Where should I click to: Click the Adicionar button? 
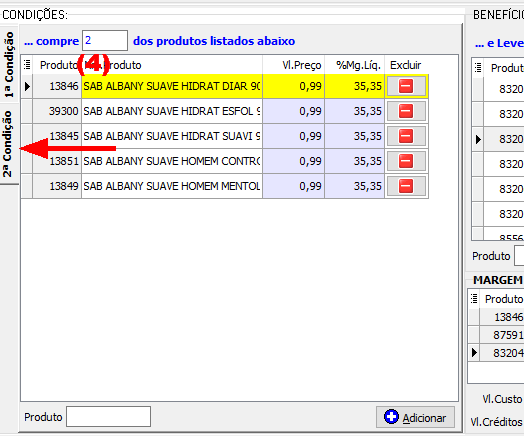tap(415, 417)
